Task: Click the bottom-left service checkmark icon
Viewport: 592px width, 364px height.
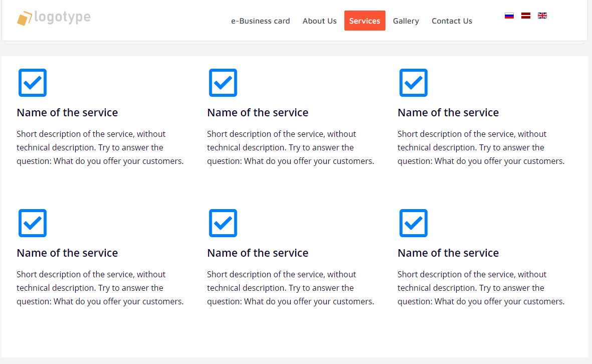Action: [x=33, y=223]
